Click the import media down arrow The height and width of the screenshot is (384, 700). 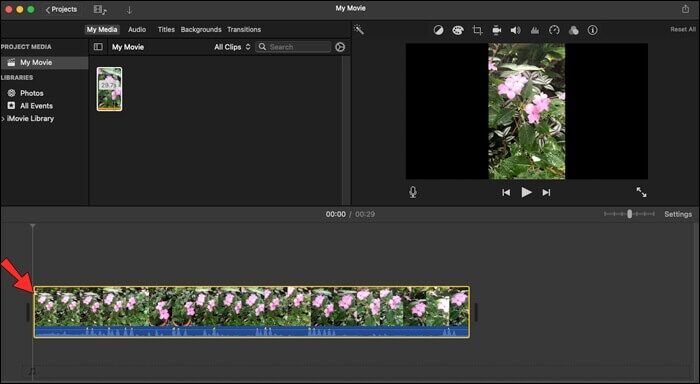129,9
